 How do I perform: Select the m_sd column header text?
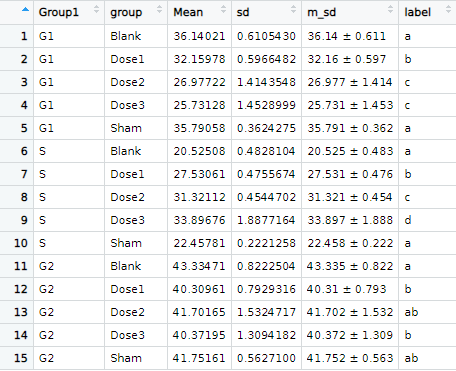point(321,13)
